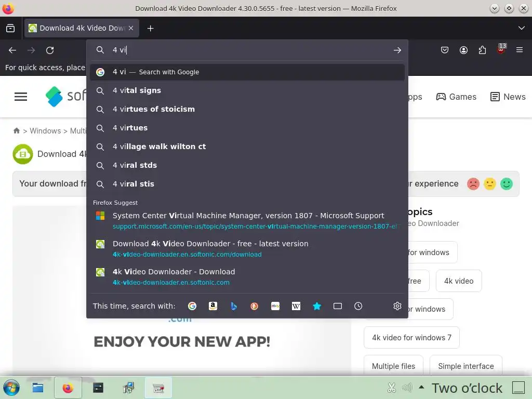Open '4k Video Downloader - Download' suggestion
532x399 pixels.
[x=247, y=277]
